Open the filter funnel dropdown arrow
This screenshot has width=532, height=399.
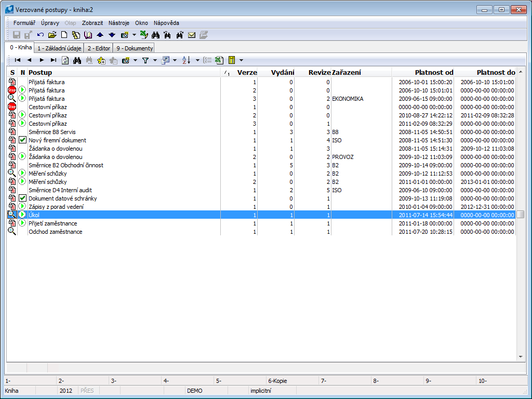155,60
